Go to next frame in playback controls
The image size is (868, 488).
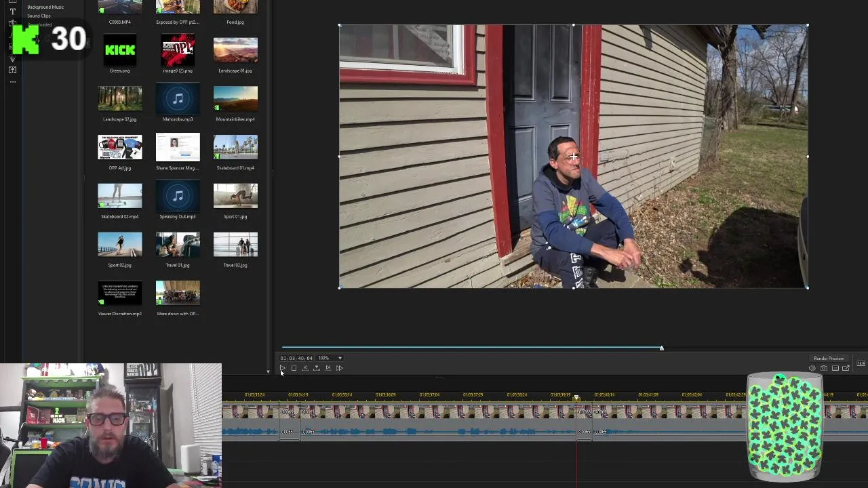pos(328,368)
